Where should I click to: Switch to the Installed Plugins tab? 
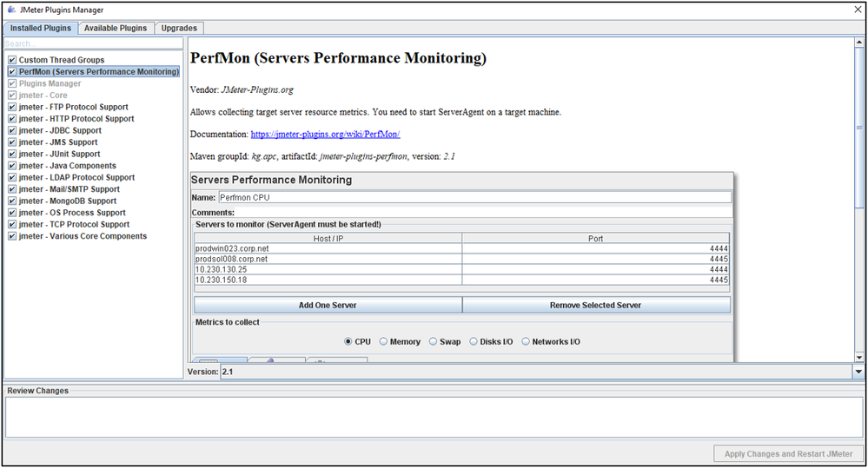[41, 28]
